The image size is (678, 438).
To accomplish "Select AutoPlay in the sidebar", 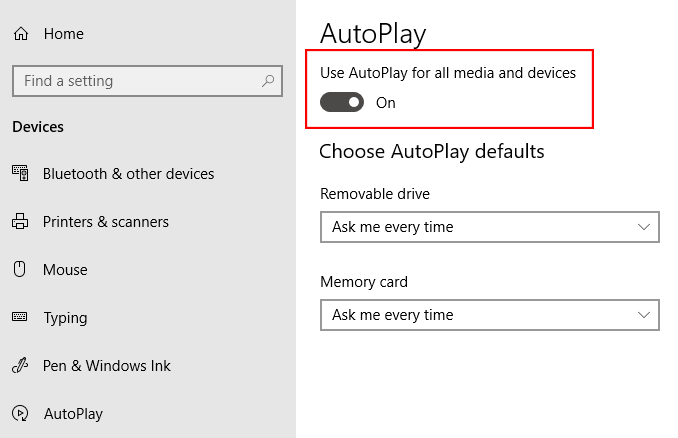I will pyautogui.click(x=73, y=414).
